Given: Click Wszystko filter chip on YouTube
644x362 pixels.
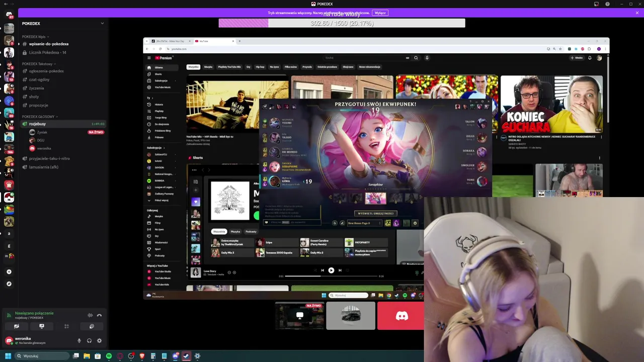Looking at the screenshot, I should (x=193, y=67).
